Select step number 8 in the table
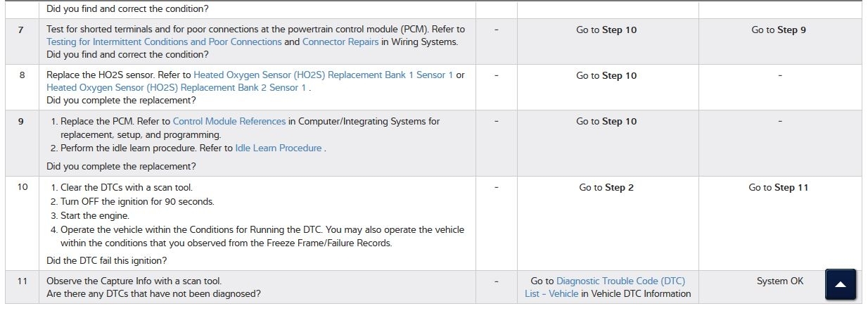The image size is (868, 318). (22, 75)
